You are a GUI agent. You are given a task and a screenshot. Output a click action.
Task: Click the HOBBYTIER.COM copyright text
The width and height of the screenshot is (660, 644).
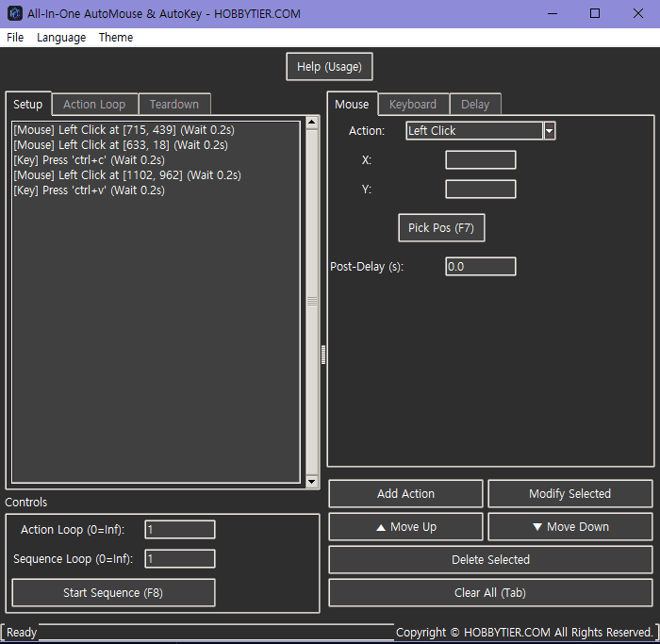point(524,633)
